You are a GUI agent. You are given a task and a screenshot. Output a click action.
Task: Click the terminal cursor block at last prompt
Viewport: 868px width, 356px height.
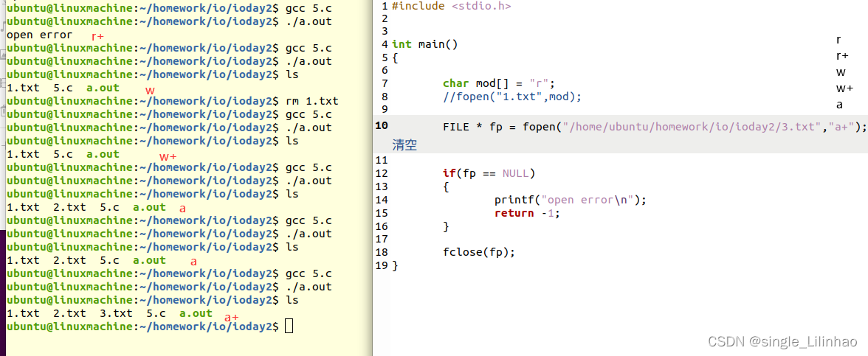[289, 327]
